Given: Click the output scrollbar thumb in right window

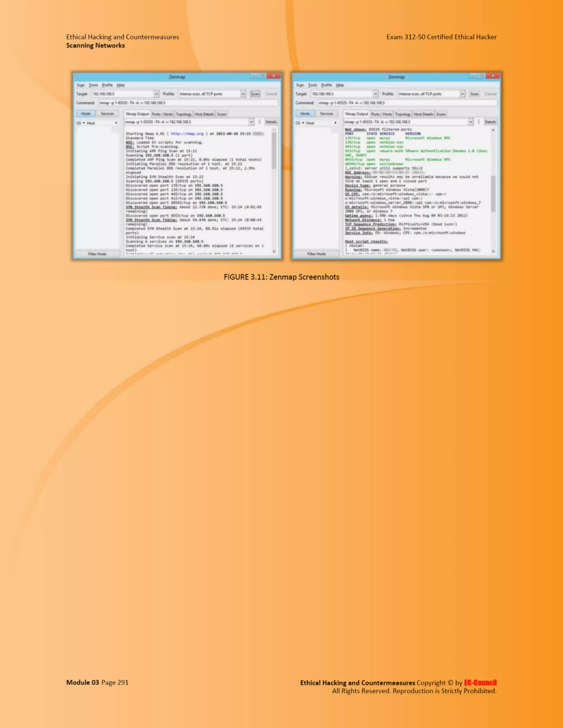Looking at the screenshot, I should click(493, 194).
